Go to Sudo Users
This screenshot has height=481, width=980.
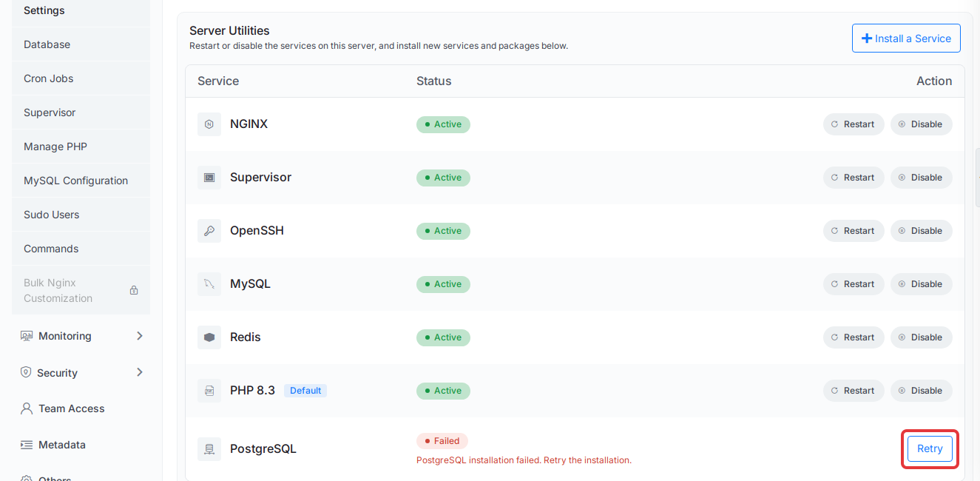coord(81,215)
